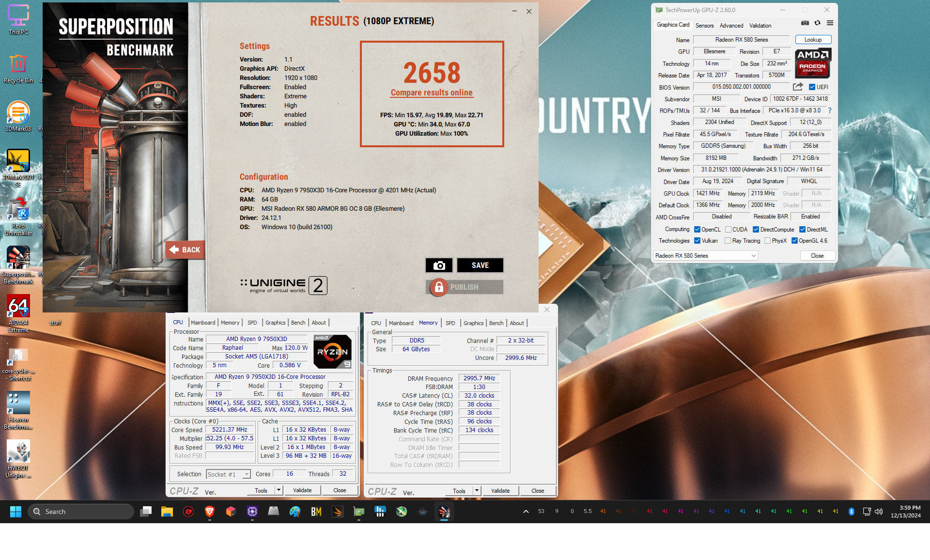
Task: Click the GPU-Z refresh icon
Action: (817, 23)
